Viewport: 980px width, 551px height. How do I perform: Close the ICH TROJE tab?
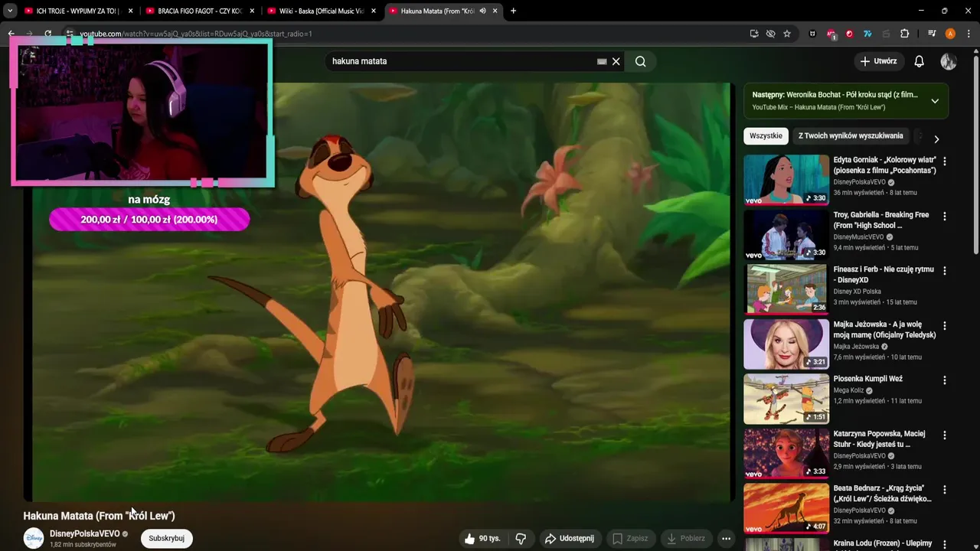[130, 11]
